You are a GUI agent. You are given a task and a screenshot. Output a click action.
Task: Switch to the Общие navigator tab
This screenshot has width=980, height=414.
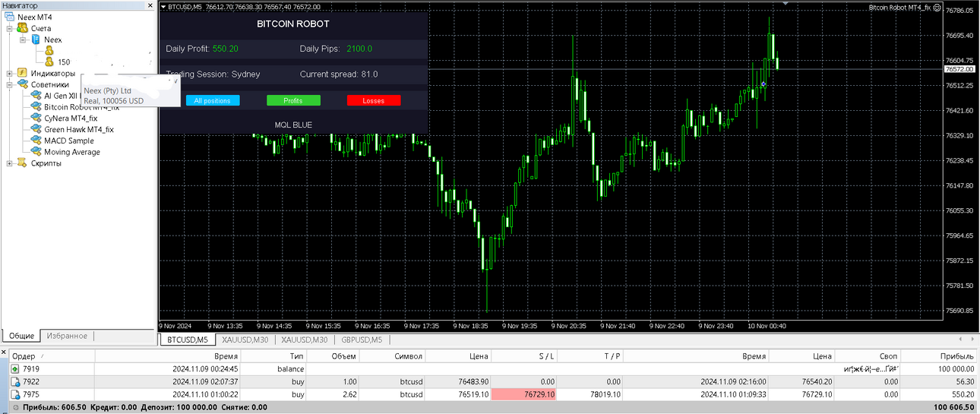[21, 336]
